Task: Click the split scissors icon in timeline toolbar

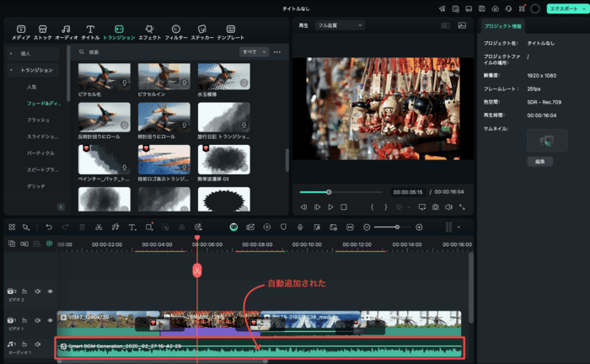Action: coord(99,227)
